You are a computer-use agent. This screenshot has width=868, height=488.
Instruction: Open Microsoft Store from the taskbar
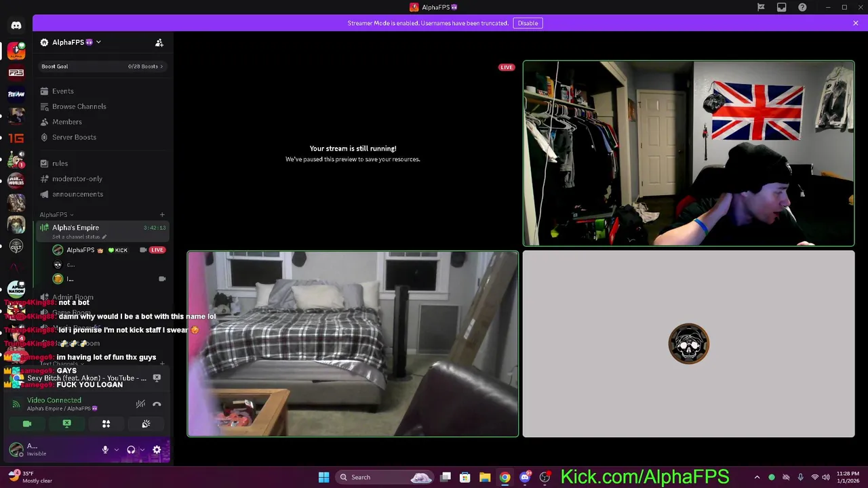465,477
